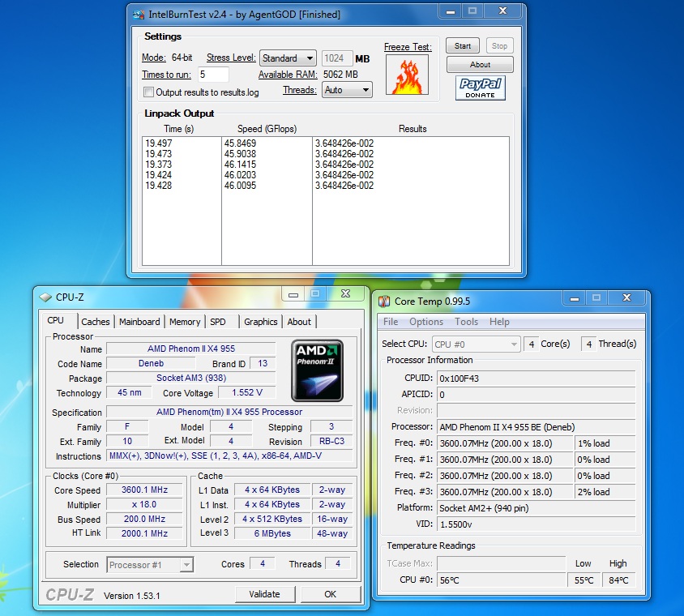Open the Options menu in Core Temp
Image resolution: width=684 pixels, height=616 pixels.
pos(426,322)
